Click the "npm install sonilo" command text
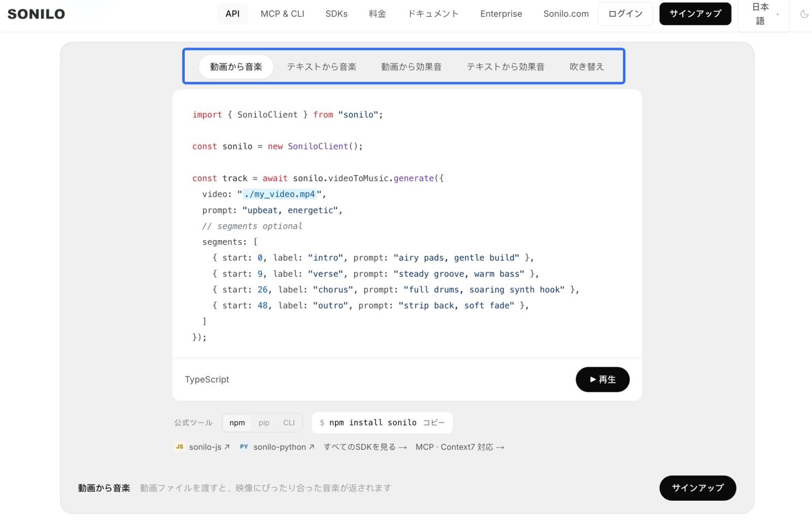Viewport: 812px width, 523px height. click(373, 423)
